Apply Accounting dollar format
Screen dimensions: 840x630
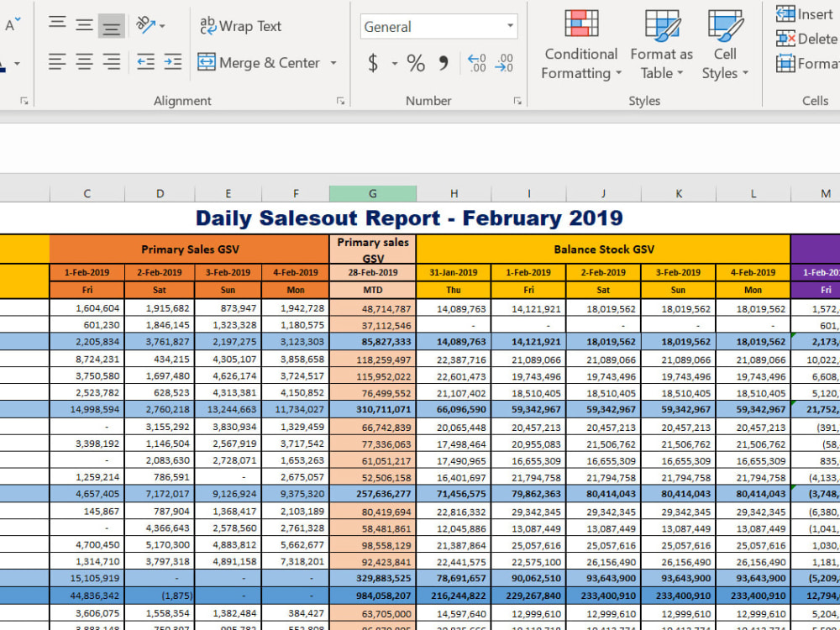click(x=374, y=63)
